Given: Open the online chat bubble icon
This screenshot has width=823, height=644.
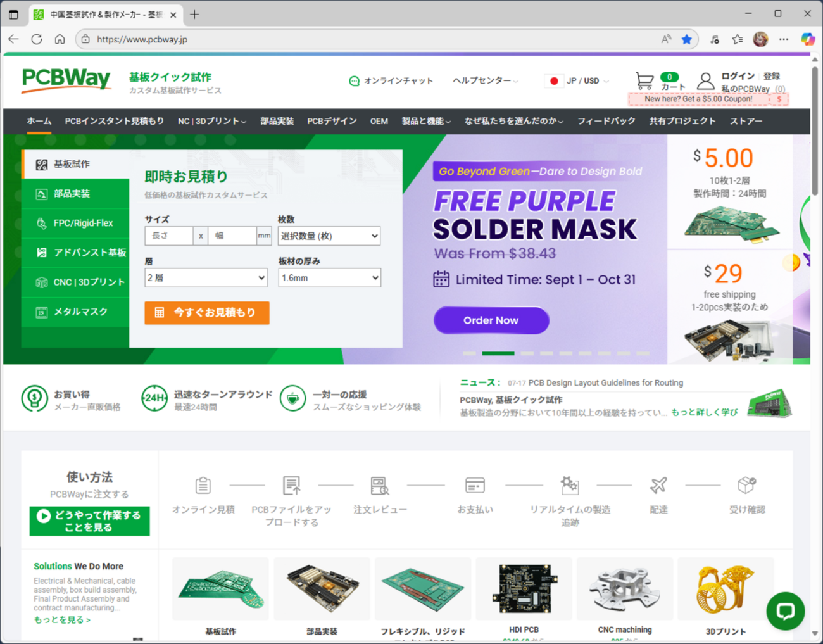Looking at the screenshot, I should (x=354, y=81).
